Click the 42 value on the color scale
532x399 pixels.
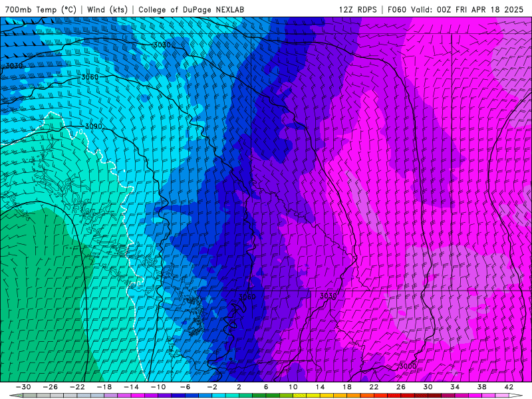pos(509,387)
